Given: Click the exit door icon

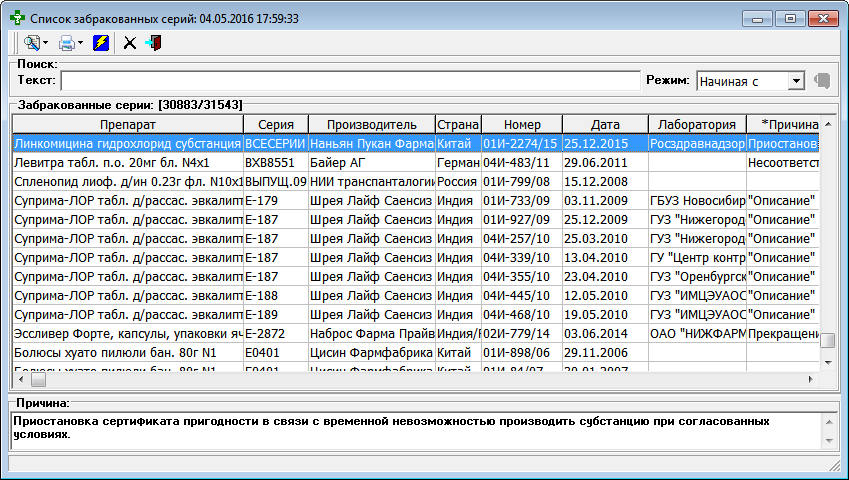Looking at the screenshot, I should (x=153, y=43).
